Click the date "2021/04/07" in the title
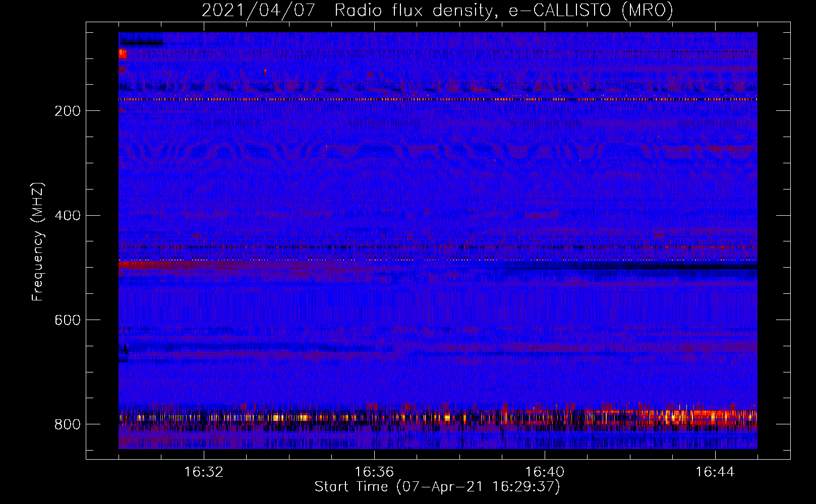This screenshot has width=816, height=504. coord(259,11)
